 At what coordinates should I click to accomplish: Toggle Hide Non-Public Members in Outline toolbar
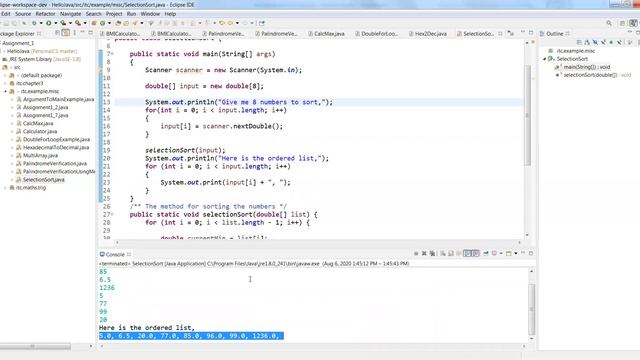click(611, 42)
